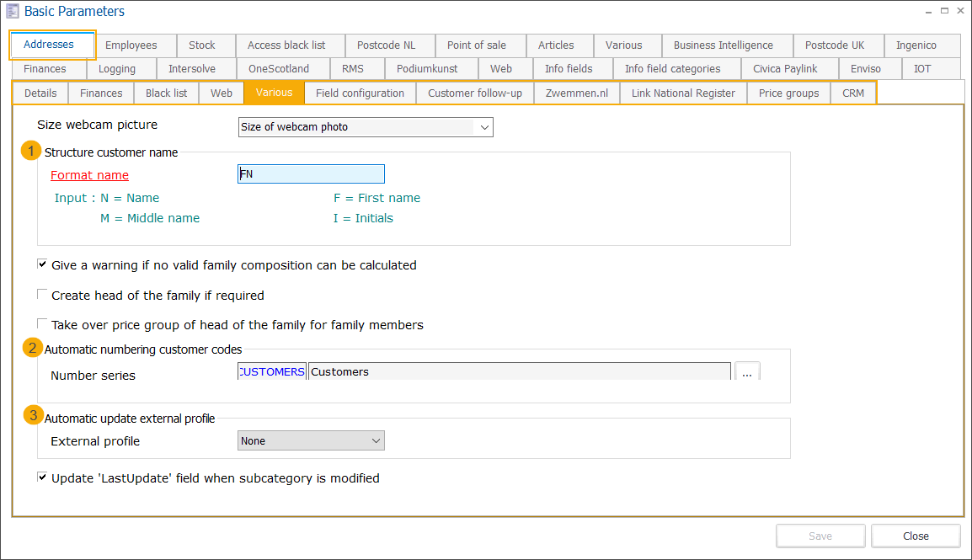
Task: Enable 'Create head of the family if required'
Action: point(42,294)
